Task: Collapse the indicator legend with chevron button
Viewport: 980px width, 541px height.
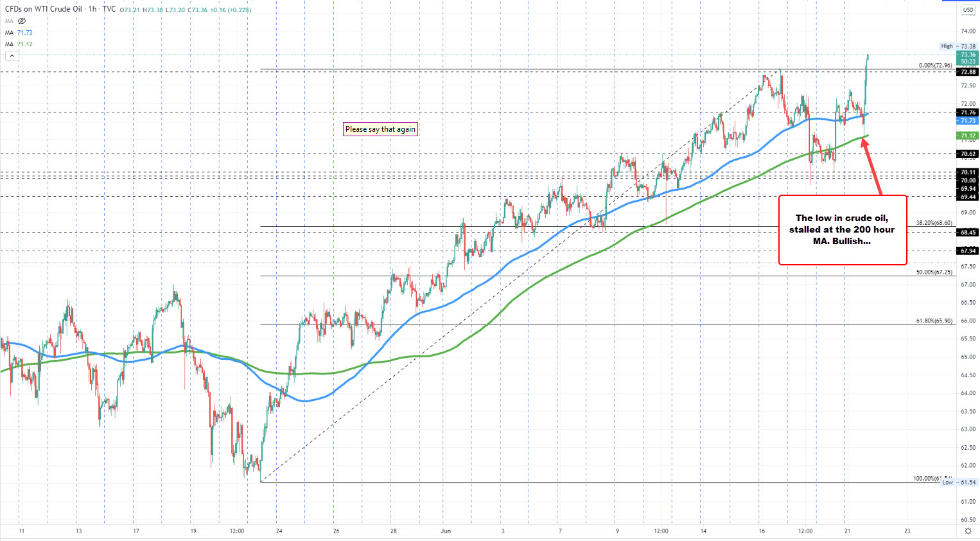Action: pos(12,56)
